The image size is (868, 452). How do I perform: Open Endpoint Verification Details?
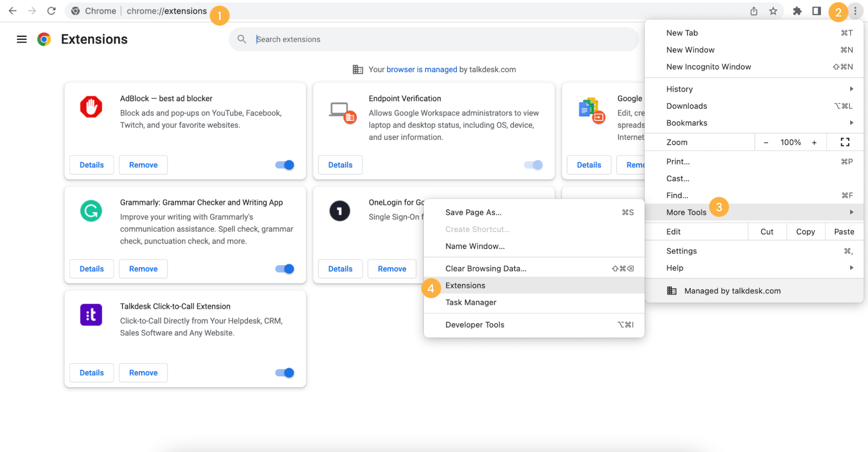click(x=340, y=165)
